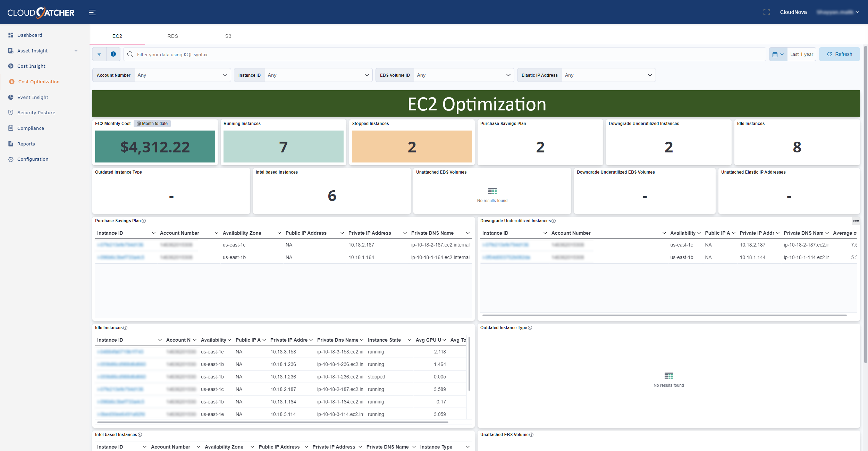Click the blue add filter plus icon
Viewport: 868px width, 451px height.
point(113,54)
